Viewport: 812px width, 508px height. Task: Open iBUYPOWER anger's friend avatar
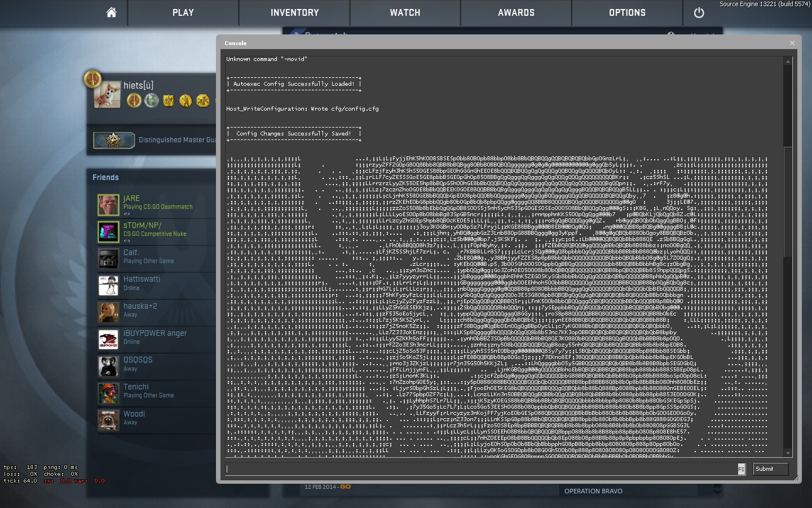108,340
